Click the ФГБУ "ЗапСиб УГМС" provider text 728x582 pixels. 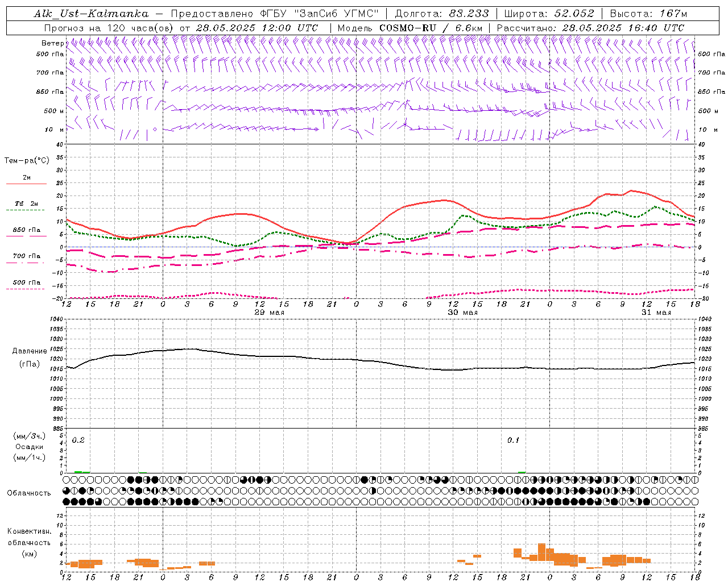click(x=320, y=14)
